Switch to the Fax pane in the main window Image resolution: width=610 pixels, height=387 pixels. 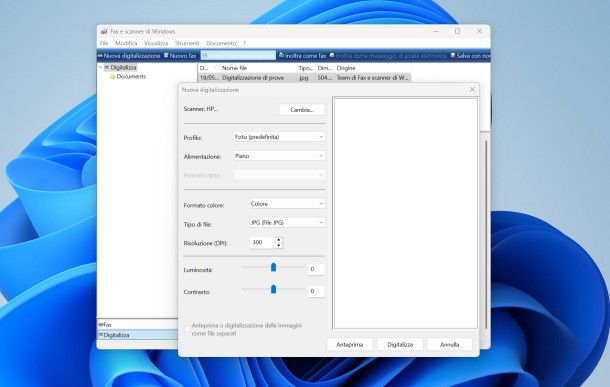click(137, 324)
